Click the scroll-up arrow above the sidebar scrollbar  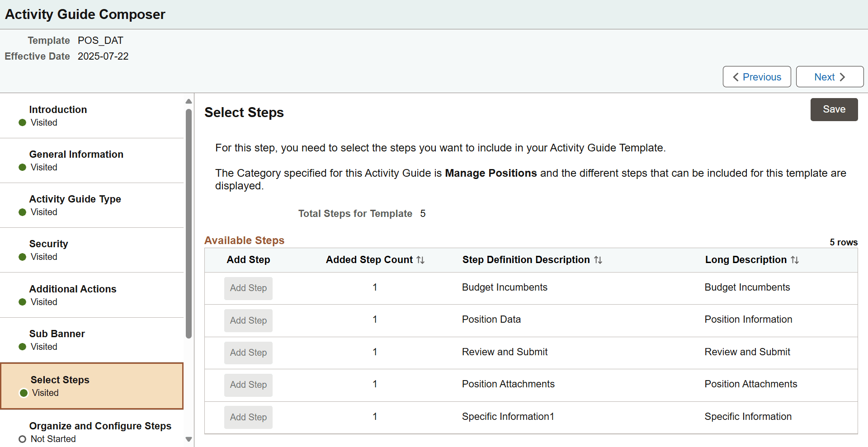189,101
